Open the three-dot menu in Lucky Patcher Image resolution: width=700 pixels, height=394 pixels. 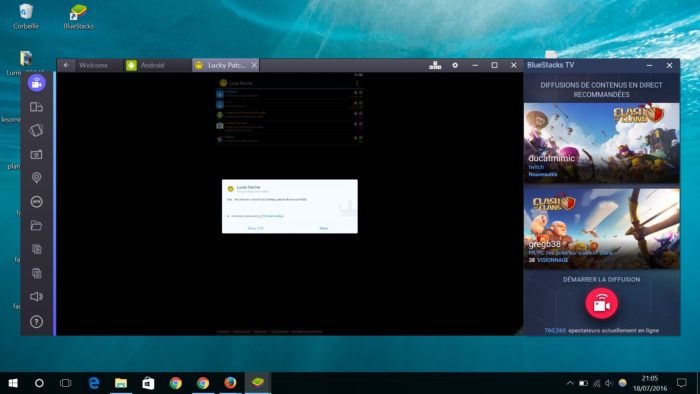[x=357, y=83]
